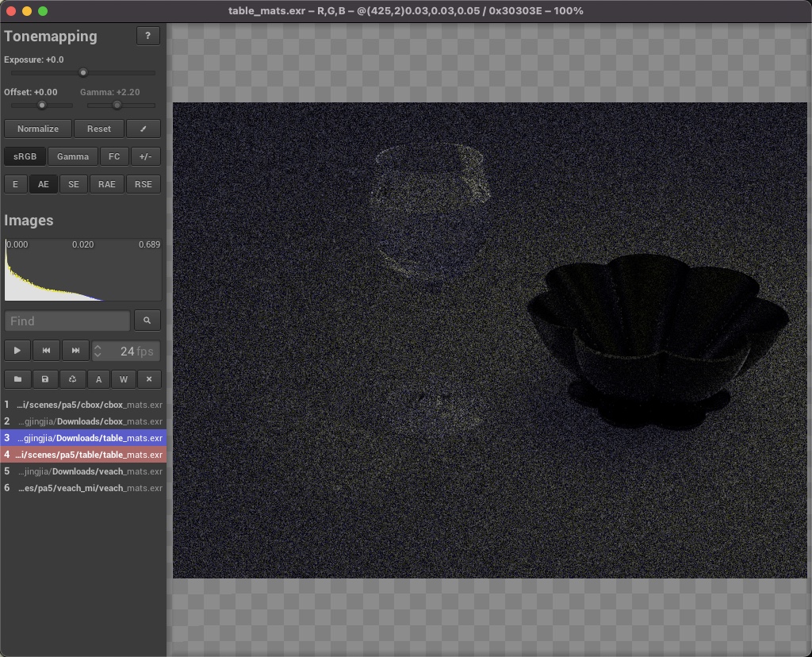Save the image with the floppy disk icon
This screenshot has height=657, width=812.
(x=45, y=379)
